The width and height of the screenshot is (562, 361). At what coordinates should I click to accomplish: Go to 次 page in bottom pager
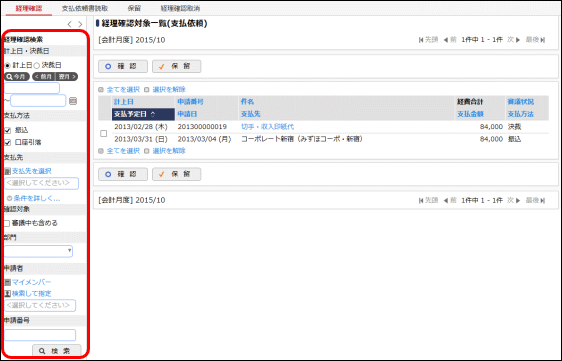point(514,200)
